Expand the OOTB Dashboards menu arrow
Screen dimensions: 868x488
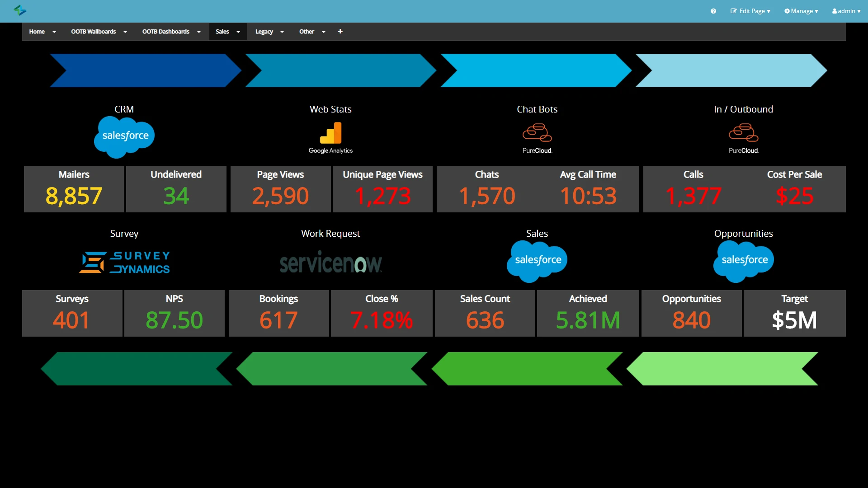point(199,32)
